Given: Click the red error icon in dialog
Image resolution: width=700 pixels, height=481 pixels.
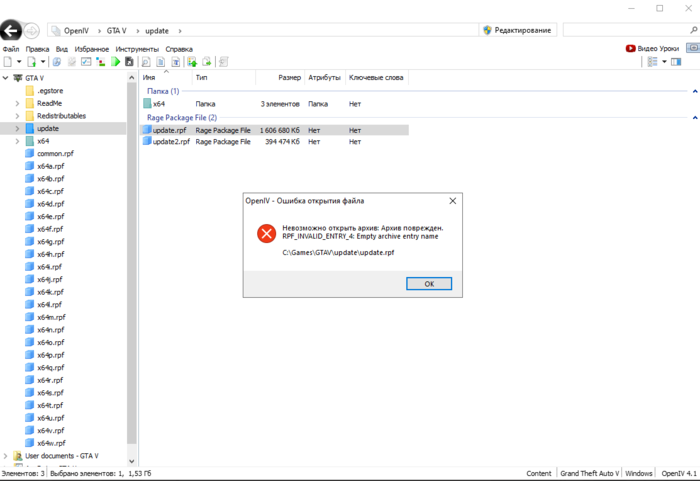Looking at the screenshot, I should (266, 234).
